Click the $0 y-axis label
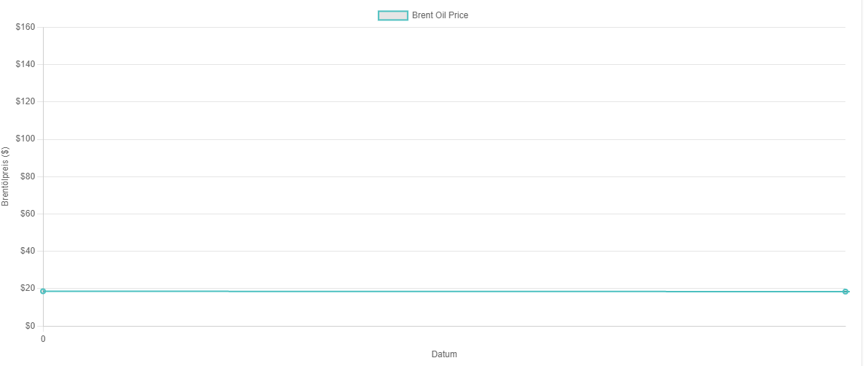868x366 pixels. [30, 326]
